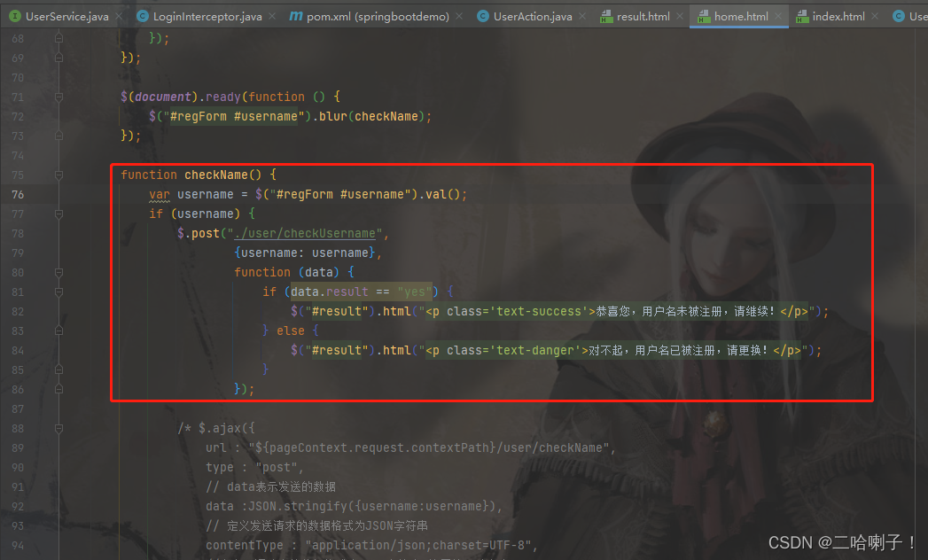The height and width of the screenshot is (560, 928).
Task: Click the Maven icon on pom.xml tab
Action: coord(296,17)
